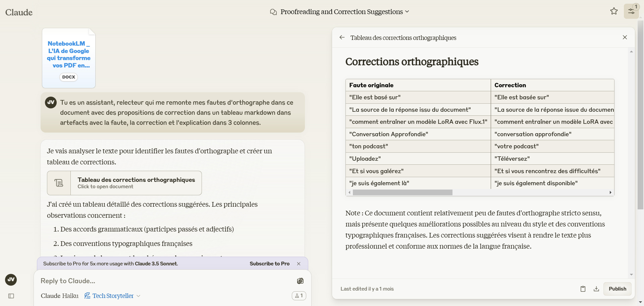This screenshot has width=644, height=306.
Task: Open the JV account avatar menu
Action: pyautogui.click(x=11, y=279)
